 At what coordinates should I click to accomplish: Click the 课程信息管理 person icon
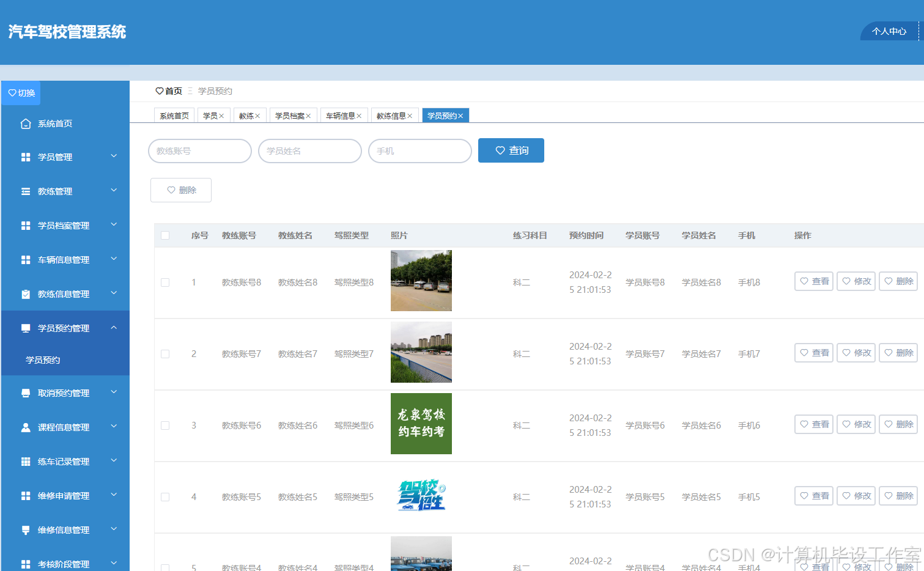[26, 427]
